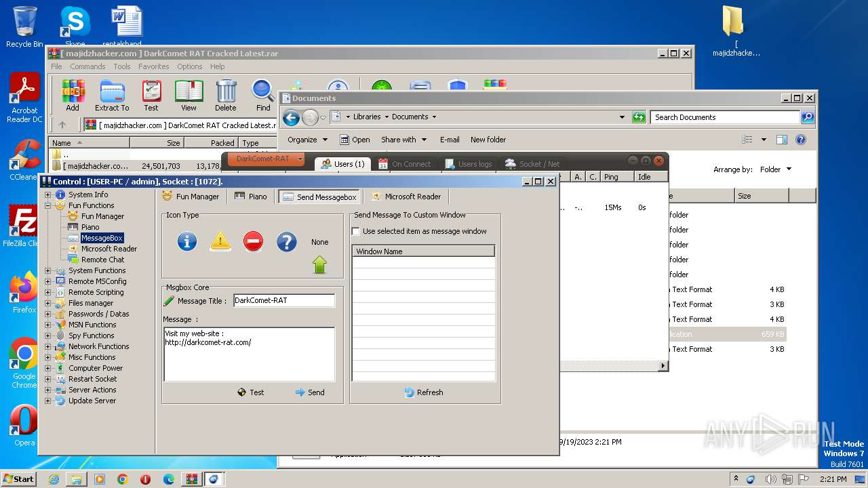Viewport: 868px width, 488px height.
Task: Click the Send message button
Action: [x=310, y=392]
